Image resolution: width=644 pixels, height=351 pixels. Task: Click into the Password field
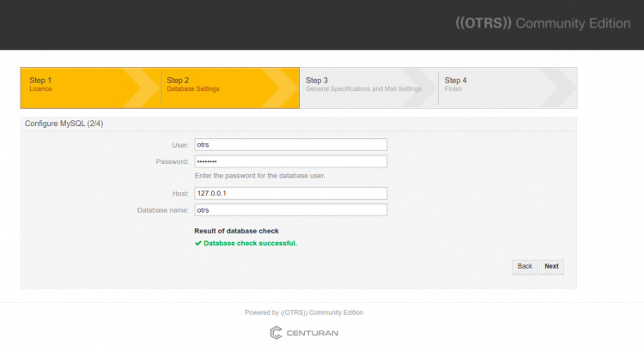pyautogui.click(x=290, y=161)
